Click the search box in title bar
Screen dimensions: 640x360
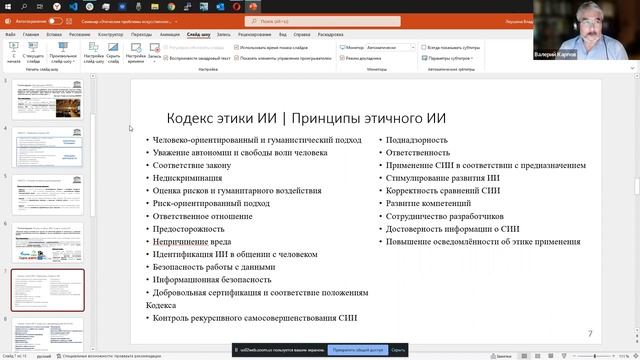[322, 21]
